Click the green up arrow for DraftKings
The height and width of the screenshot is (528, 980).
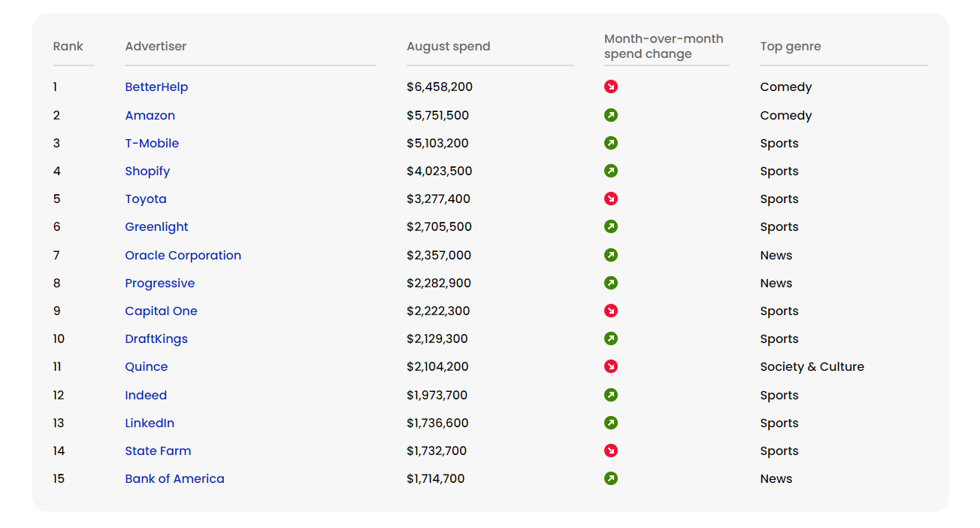coord(611,338)
